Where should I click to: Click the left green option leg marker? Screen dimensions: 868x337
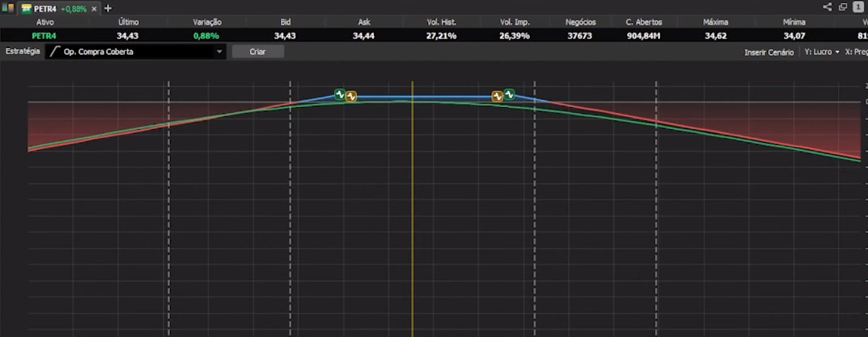(x=339, y=95)
